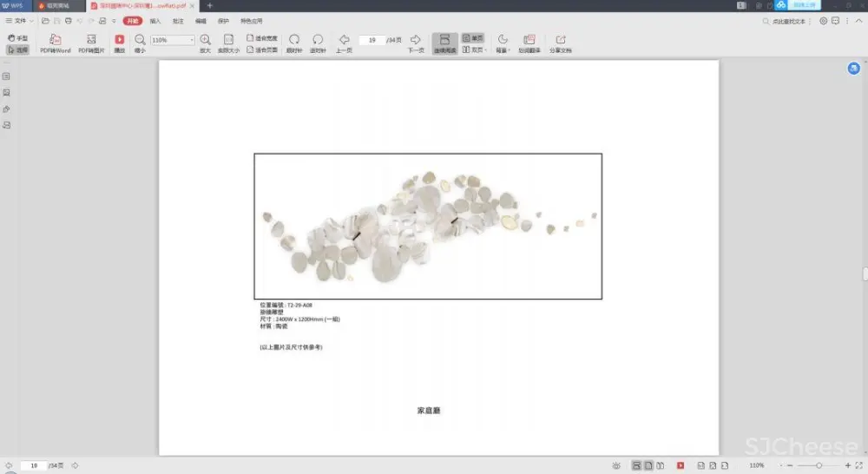Image resolution: width=868 pixels, height=474 pixels.
Task: Click the search text field at top right
Action: tap(786, 21)
